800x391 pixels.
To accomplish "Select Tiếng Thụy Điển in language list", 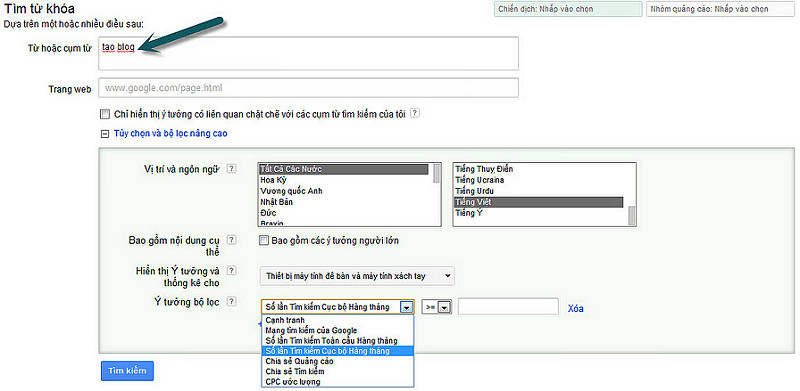I will pos(538,169).
